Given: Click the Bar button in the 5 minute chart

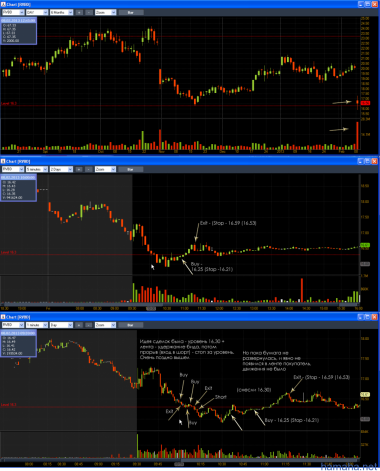Looking at the screenshot, I should (131, 169).
